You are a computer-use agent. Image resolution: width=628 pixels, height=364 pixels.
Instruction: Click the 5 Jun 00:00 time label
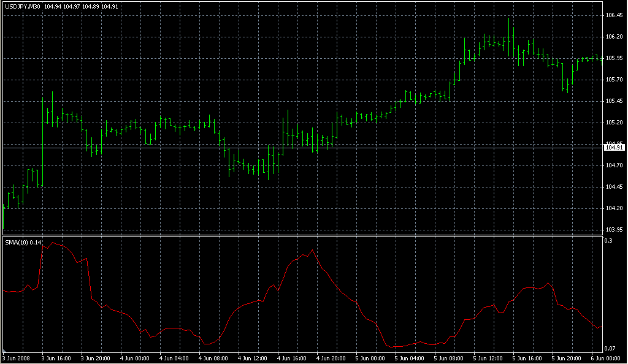(370, 358)
